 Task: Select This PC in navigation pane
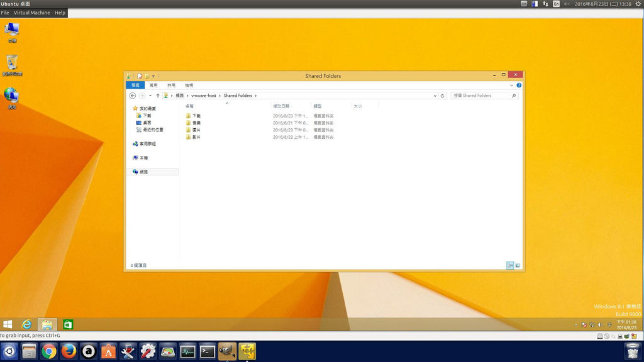point(140,158)
